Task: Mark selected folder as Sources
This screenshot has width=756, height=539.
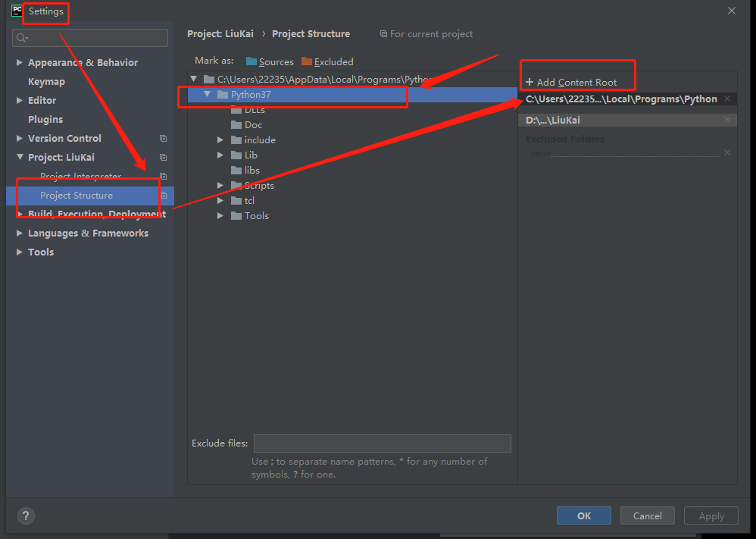Action: pyautogui.click(x=270, y=61)
